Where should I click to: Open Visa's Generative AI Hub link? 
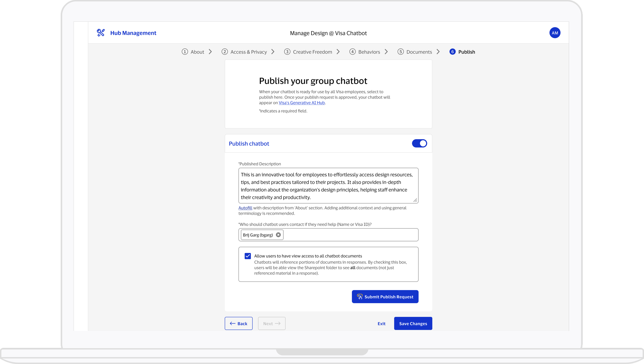[302, 103]
